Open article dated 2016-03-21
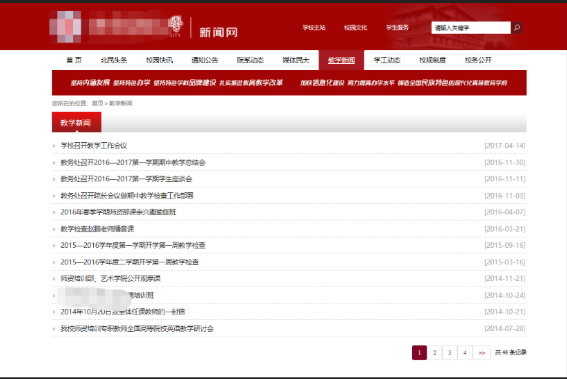567x379 pixels. (97, 229)
